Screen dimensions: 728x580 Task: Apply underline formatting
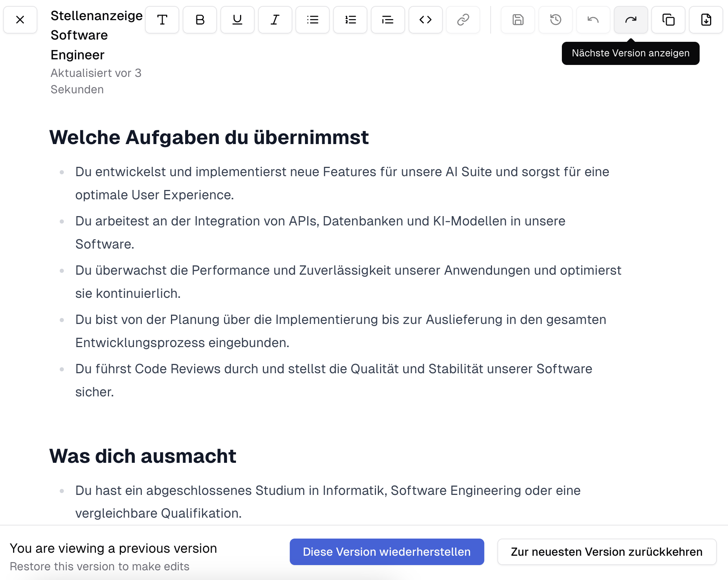[x=237, y=20]
